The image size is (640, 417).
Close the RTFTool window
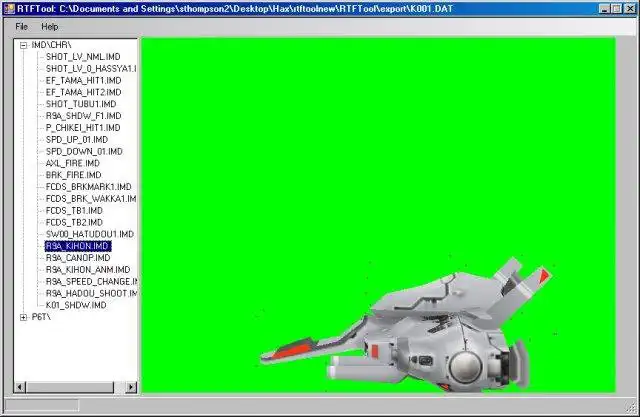(630, 9)
